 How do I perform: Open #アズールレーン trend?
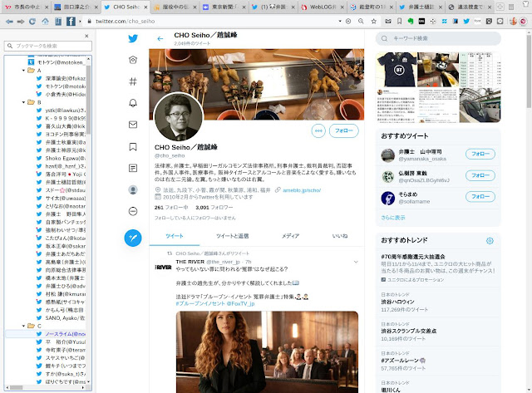403,361
